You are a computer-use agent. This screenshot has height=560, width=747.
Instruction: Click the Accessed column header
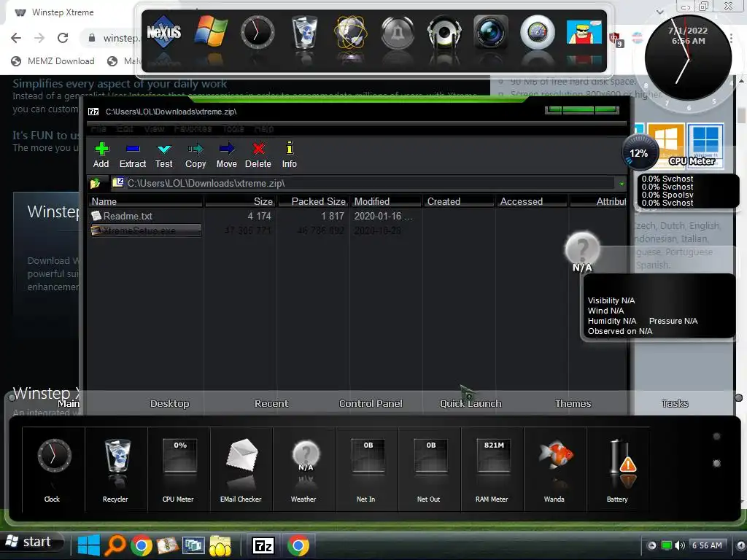pyautogui.click(x=532, y=201)
